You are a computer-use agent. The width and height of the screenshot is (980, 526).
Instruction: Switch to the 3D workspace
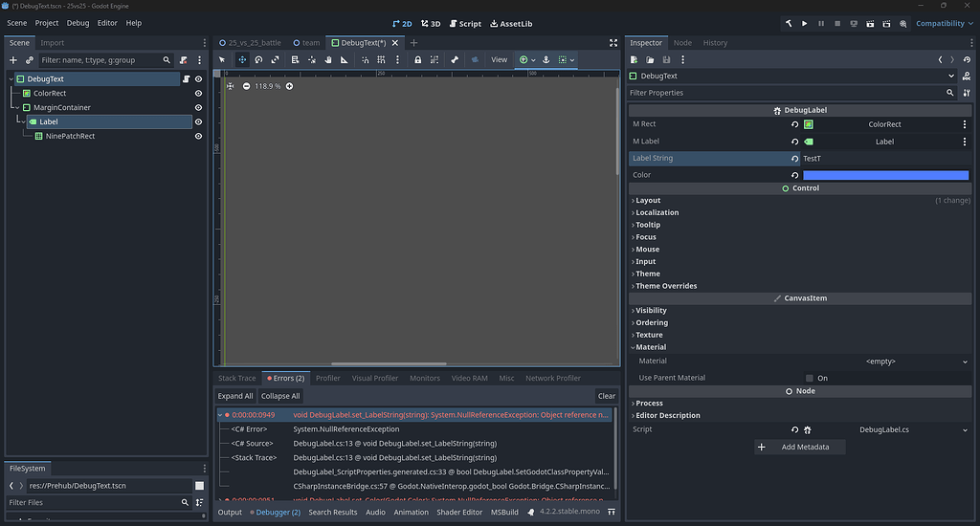point(431,24)
